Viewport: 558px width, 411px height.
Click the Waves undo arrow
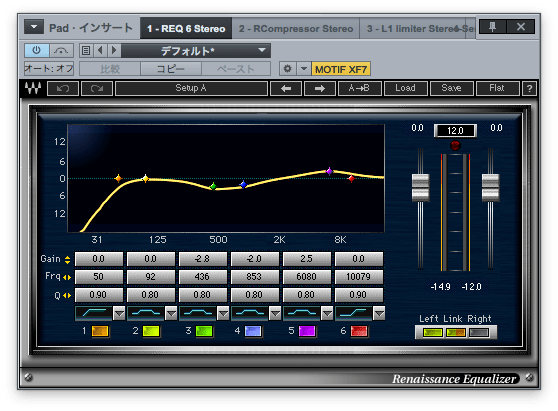pyautogui.click(x=63, y=88)
